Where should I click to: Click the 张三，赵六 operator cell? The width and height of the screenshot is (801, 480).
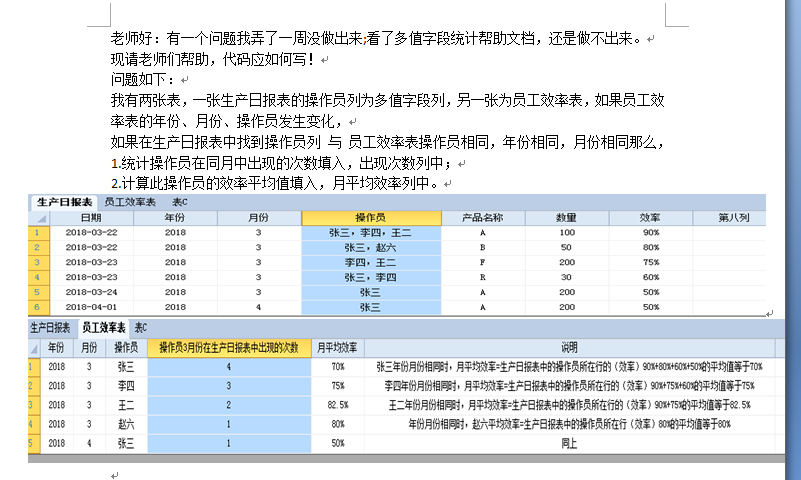click(370, 247)
